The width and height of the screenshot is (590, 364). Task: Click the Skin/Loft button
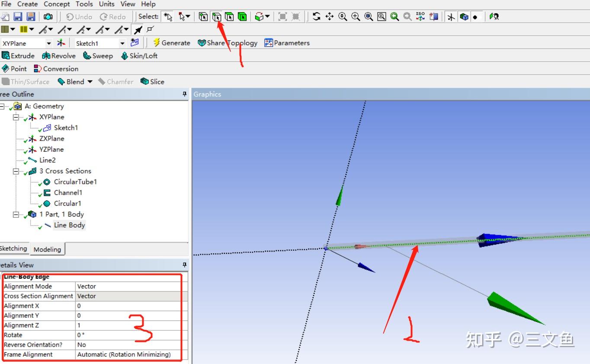click(139, 56)
